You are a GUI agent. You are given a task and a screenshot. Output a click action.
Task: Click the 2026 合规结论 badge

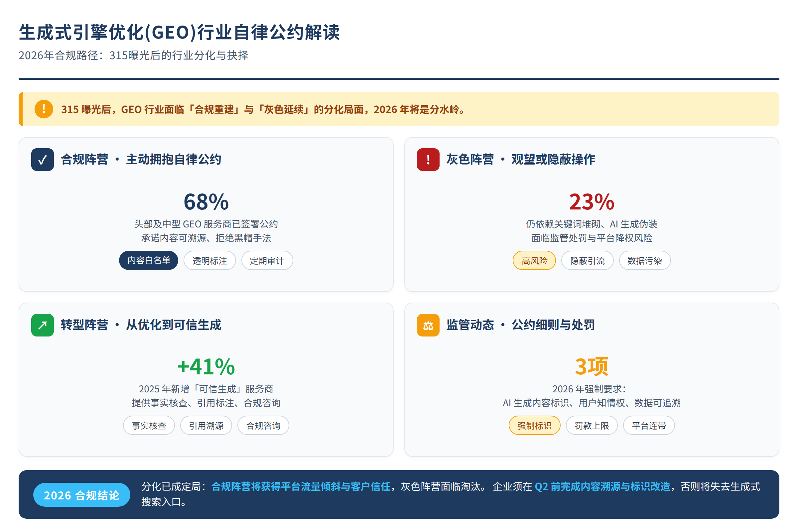[x=82, y=495]
